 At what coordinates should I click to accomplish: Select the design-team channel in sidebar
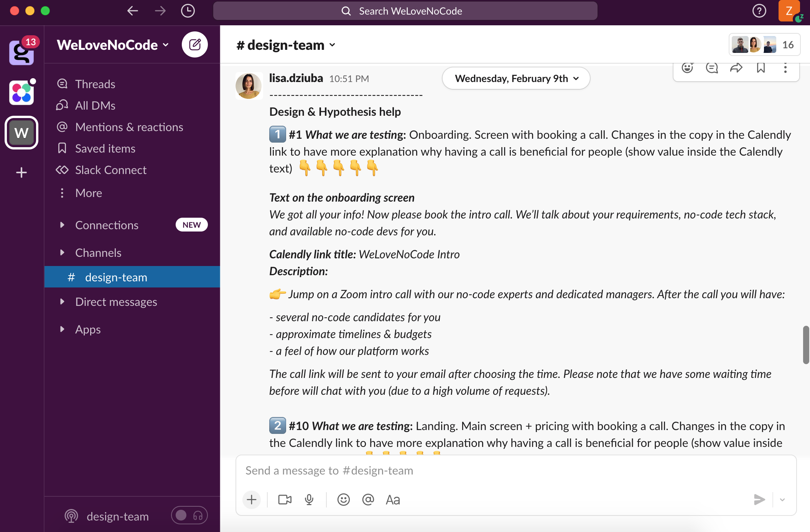[132, 277]
